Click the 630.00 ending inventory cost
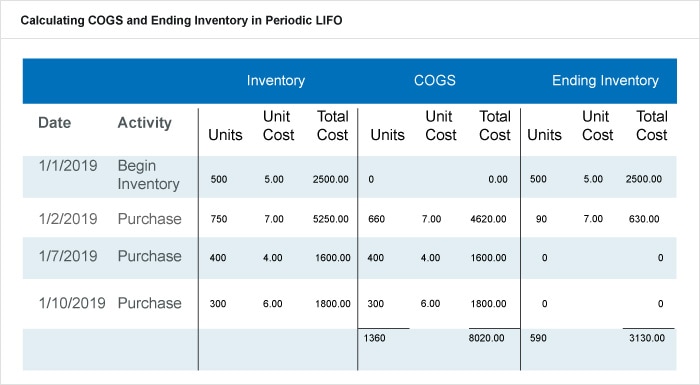This screenshot has width=700, height=385. [644, 219]
